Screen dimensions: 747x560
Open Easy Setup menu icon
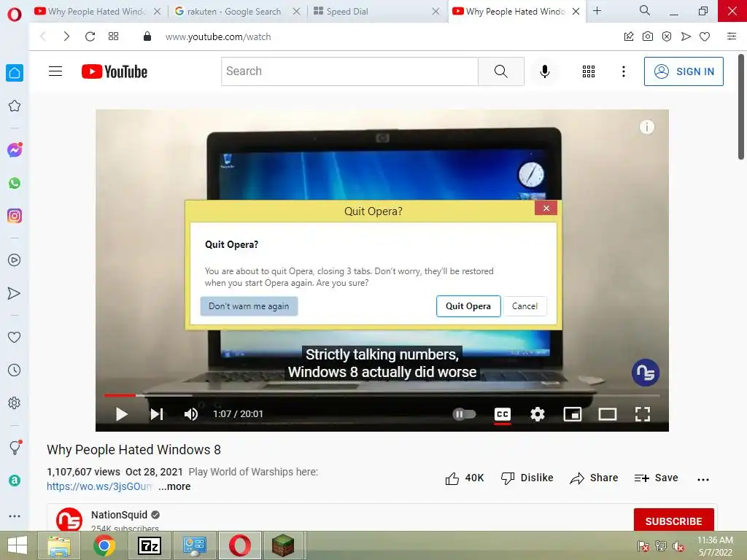coord(732,36)
